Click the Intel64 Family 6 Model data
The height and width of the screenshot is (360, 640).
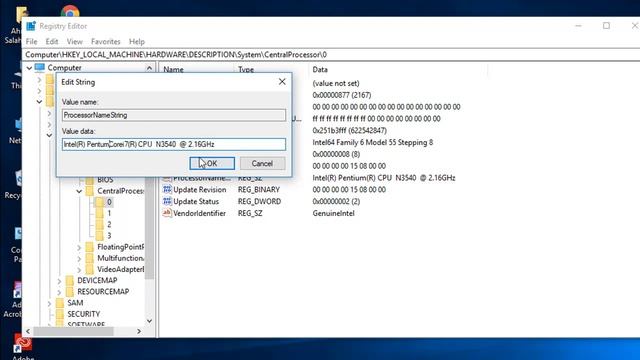pos(373,142)
